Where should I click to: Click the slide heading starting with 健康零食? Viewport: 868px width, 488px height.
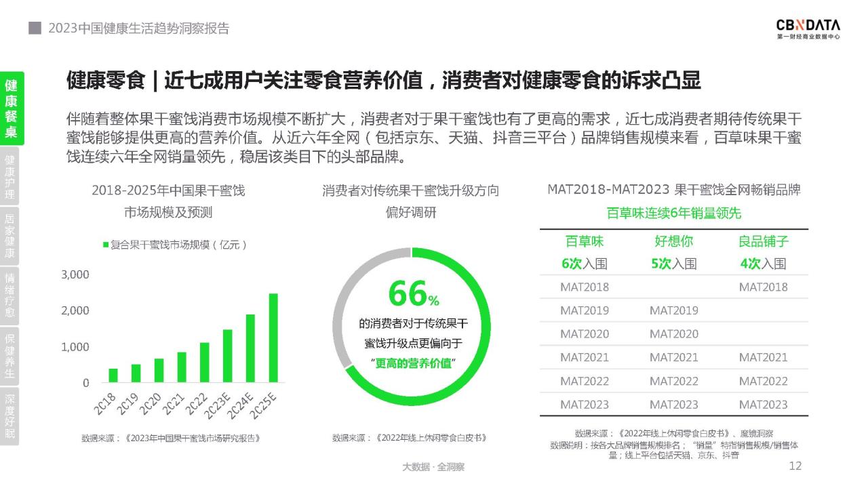(383, 81)
